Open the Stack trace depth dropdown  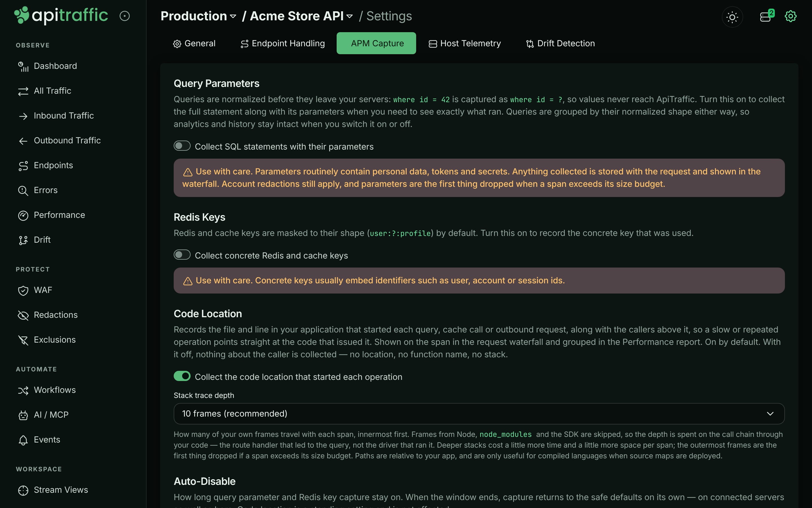pyautogui.click(x=479, y=413)
